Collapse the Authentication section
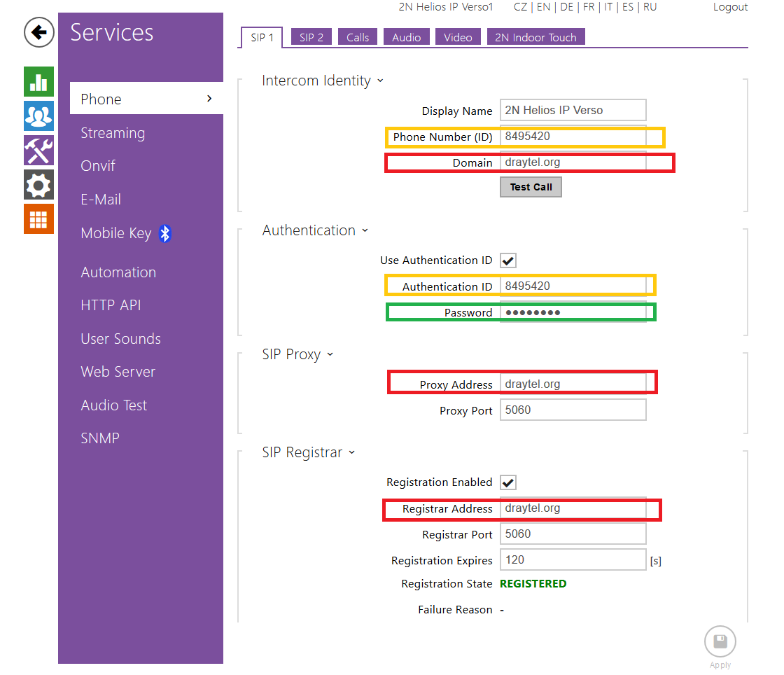This screenshot has width=784, height=675. pyautogui.click(x=365, y=231)
